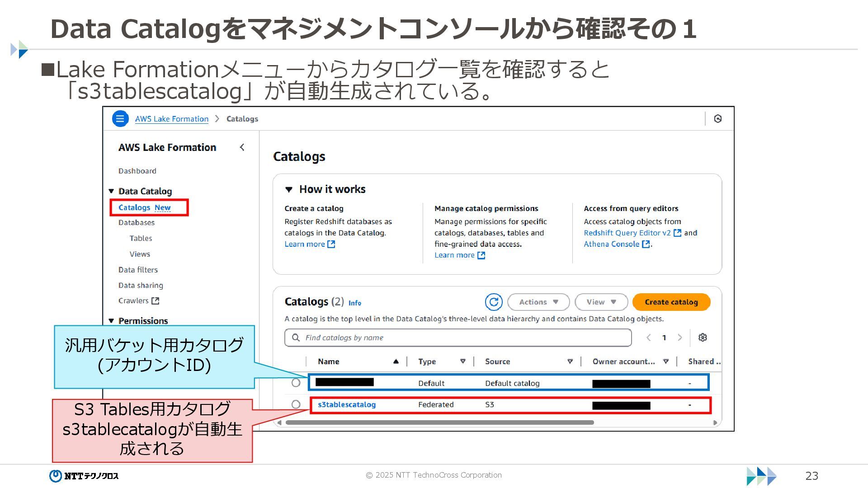This screenshot has width=868, height=488.
Task: Collapse the How it works panel
Action: 289,190
